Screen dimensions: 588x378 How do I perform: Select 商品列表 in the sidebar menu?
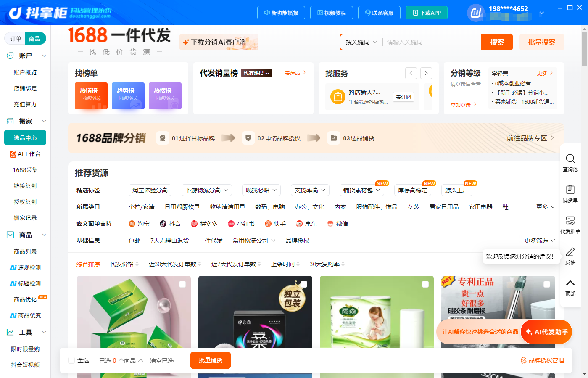tap(25, 251)
